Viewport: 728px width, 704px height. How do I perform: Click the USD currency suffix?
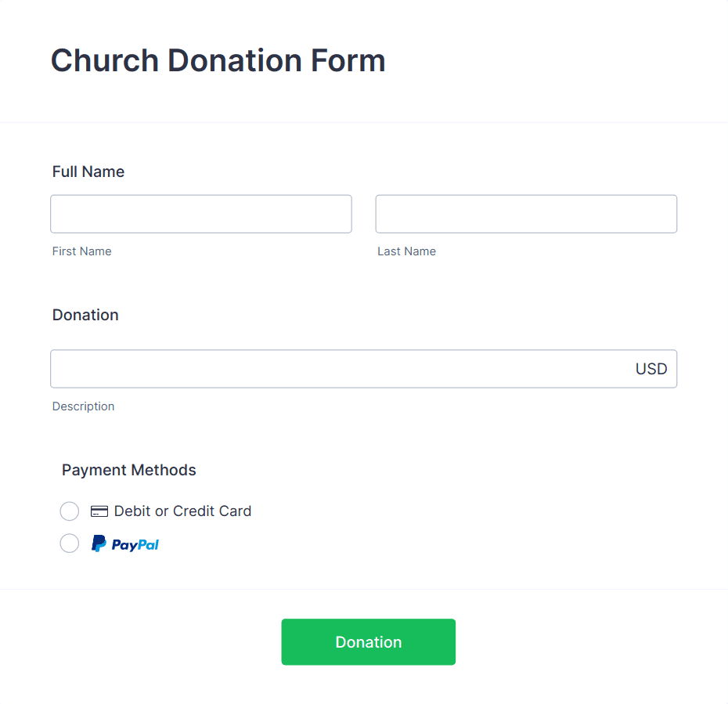click(x=651, y=369)
